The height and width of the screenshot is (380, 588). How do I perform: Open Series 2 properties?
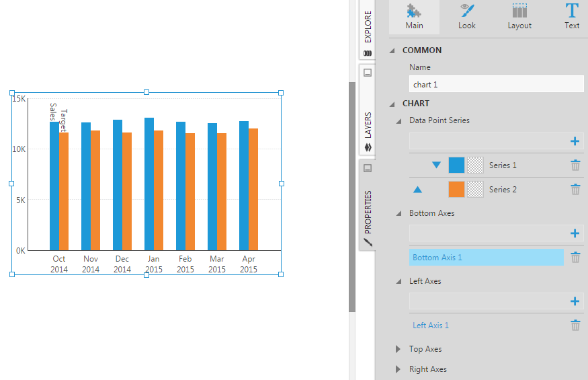tap(503, 190)
